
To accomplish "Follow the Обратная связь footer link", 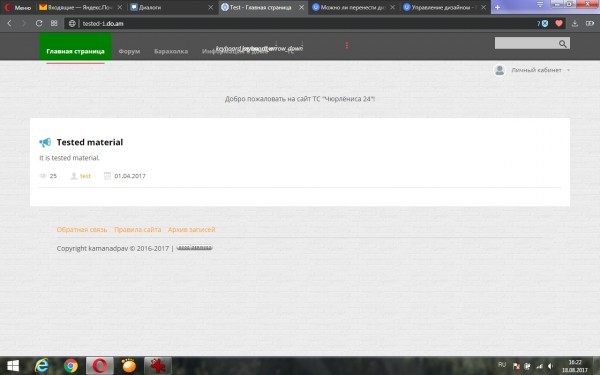I will [82, 230].
